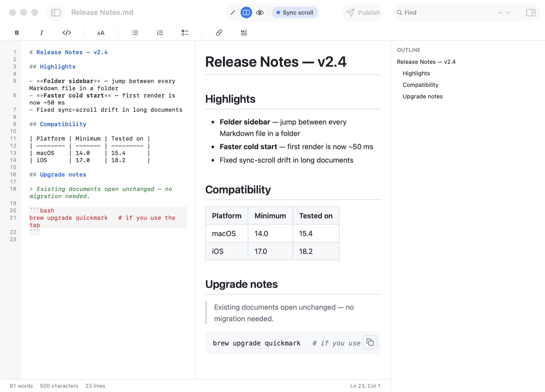Switch to editor-only mode (pencil icon)
The width and height of the screenshot is (545, 392).
[x=233, y=13]
